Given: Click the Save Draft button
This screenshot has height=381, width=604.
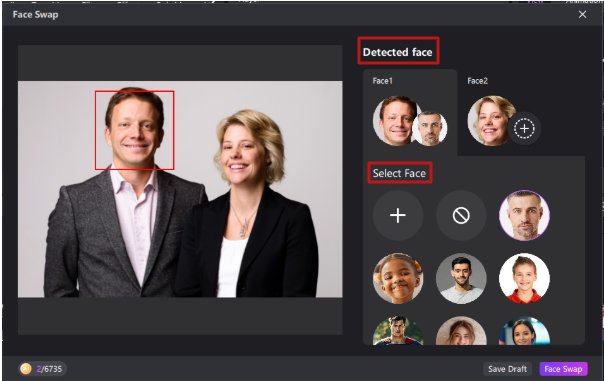Looking at the screenshot, I should [x=507, y=369].
